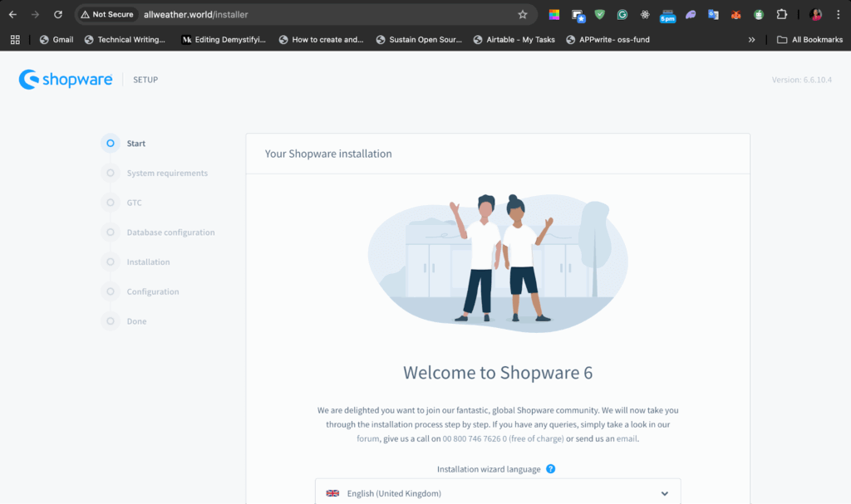
Task: Open the forum link
Action: pos(368,438)
